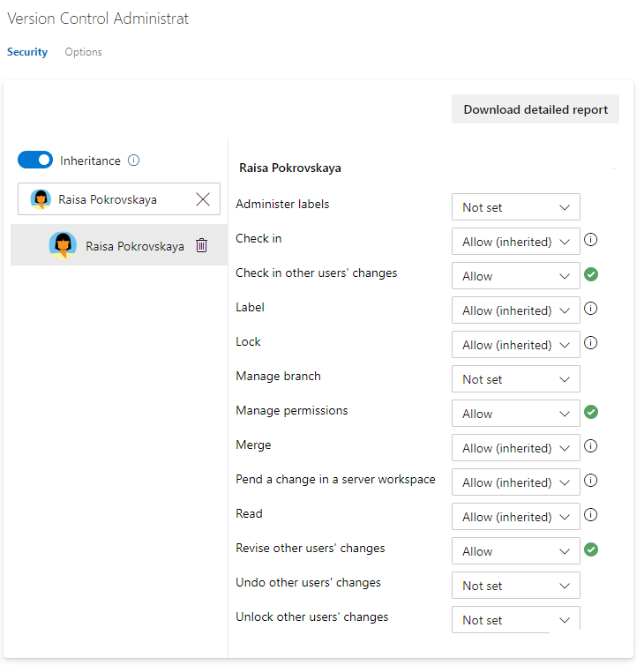Click the Download detailed report button
This screenshot has height=665, width=644.
pyautogui.click(x=535, y=110)
